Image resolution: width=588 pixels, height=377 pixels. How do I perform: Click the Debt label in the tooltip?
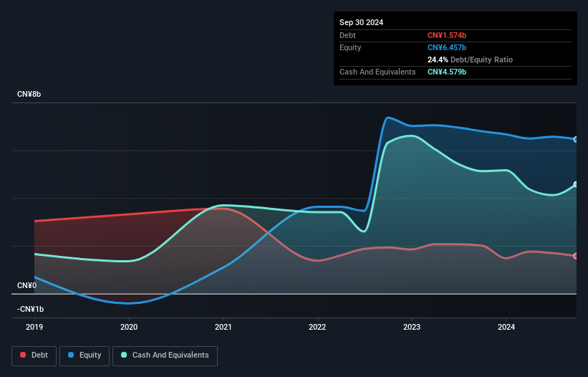coord(347,35)
